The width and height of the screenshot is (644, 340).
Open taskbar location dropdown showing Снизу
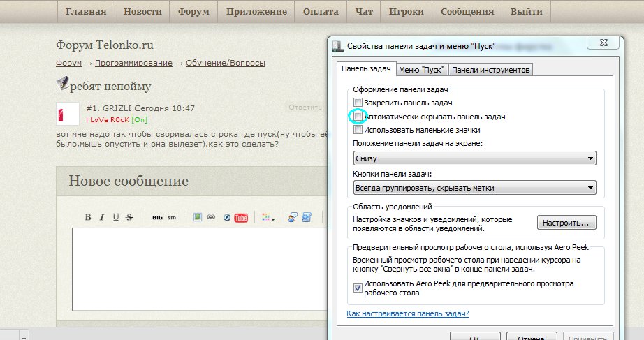(474, 158)
